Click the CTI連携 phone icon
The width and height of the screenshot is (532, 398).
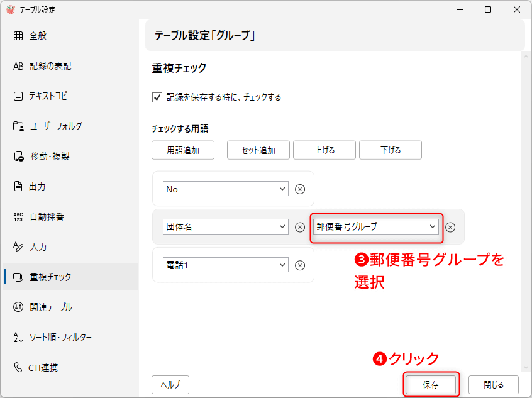[18, 367]
